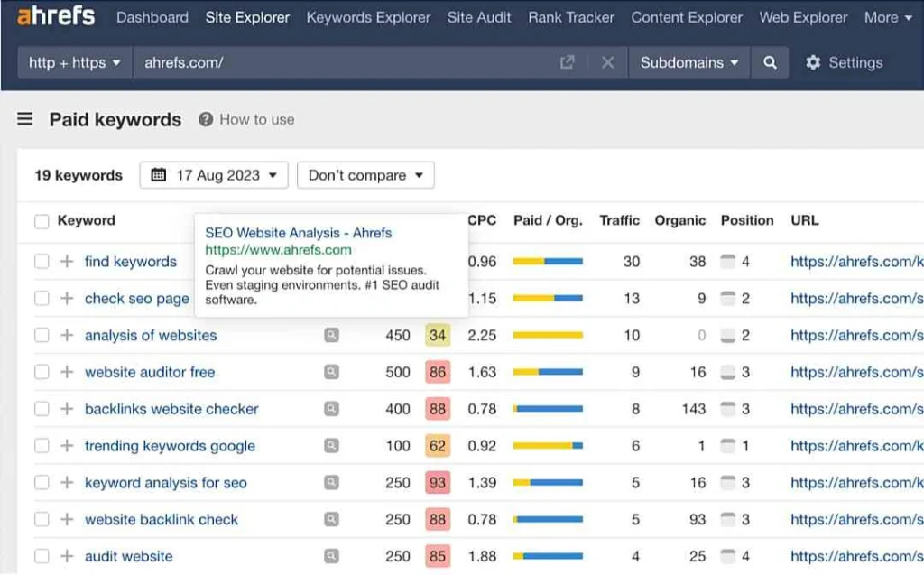Add find keywords to list with plus

[x=67, y=261]
